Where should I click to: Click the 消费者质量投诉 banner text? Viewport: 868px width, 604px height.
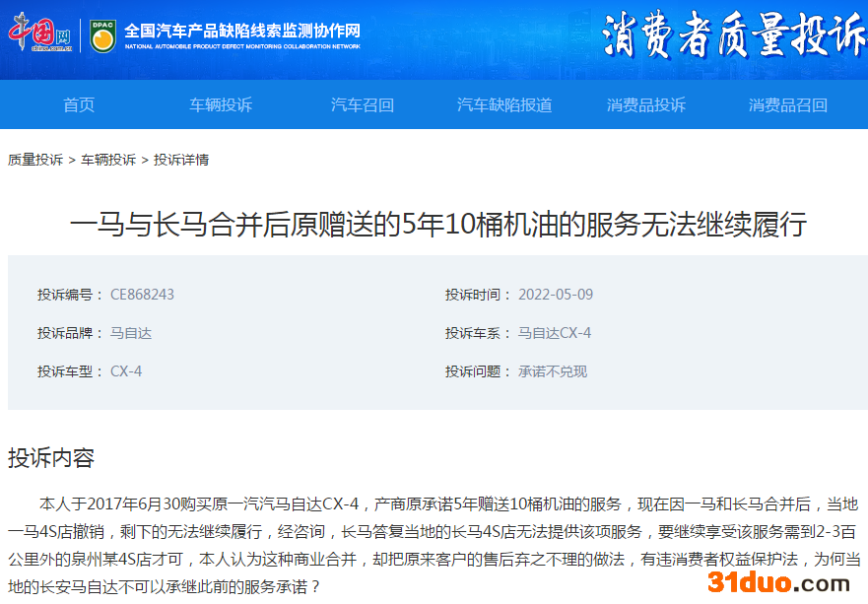tap(733, 37)
